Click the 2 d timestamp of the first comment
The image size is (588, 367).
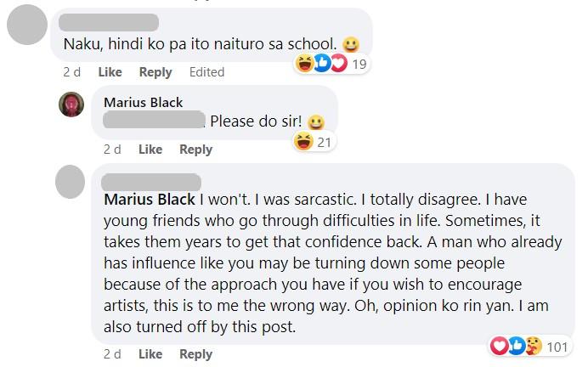coord(71,72)
